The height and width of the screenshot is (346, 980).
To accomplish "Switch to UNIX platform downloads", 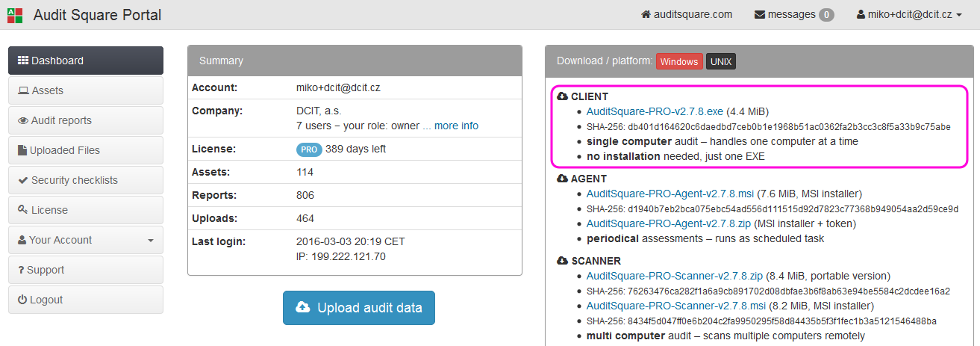I will pos(721,61).
